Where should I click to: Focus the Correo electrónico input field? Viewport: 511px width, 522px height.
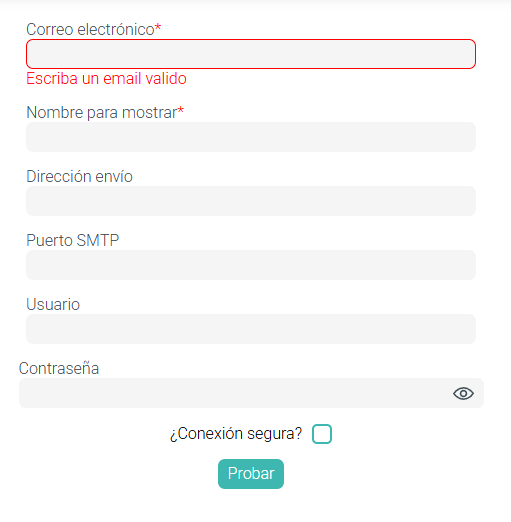click(251, 54)
